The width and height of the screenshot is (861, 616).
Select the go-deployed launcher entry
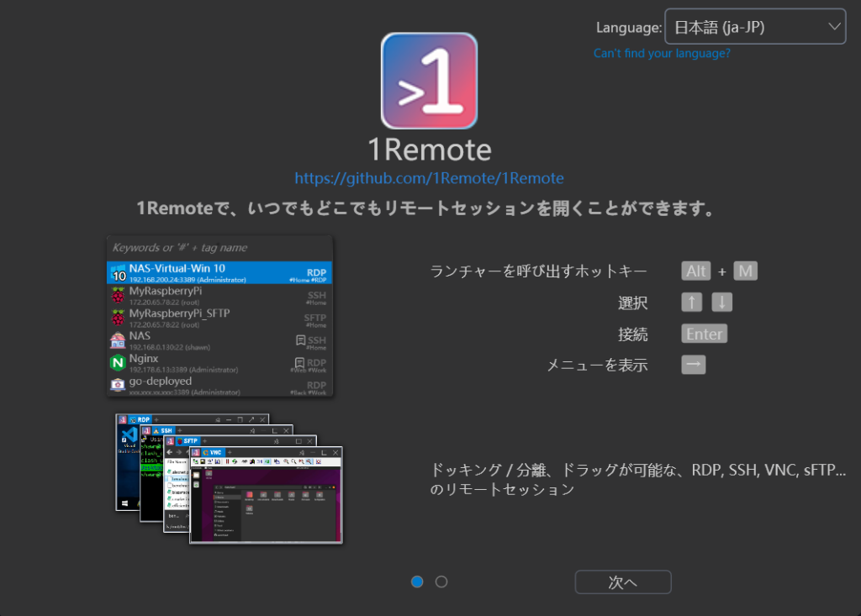[x=219, y=385]
